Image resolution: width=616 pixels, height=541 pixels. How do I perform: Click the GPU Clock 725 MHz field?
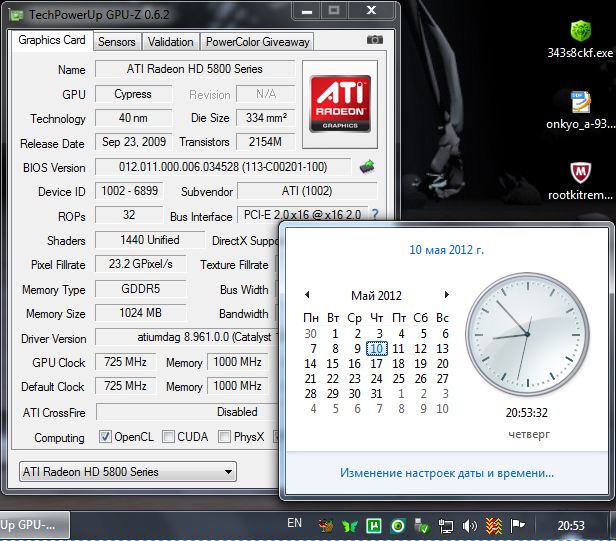coord(125,361)
